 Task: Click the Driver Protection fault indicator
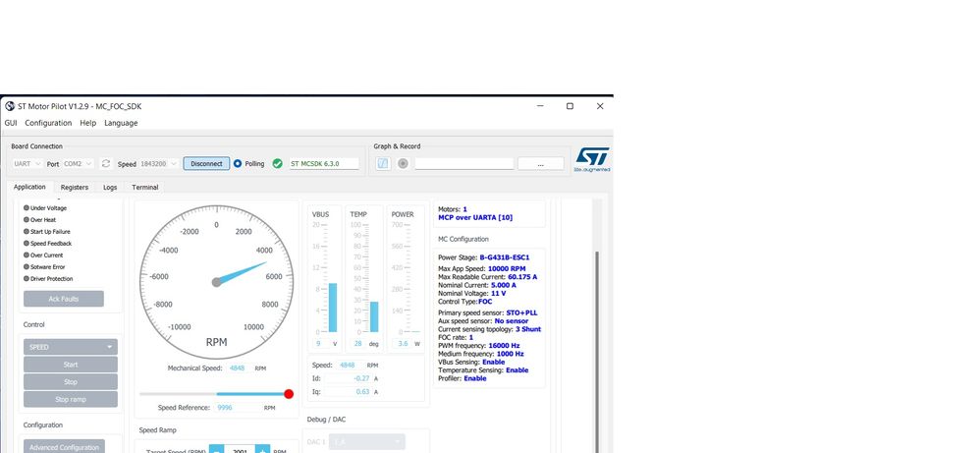click(x=27, y=278)
